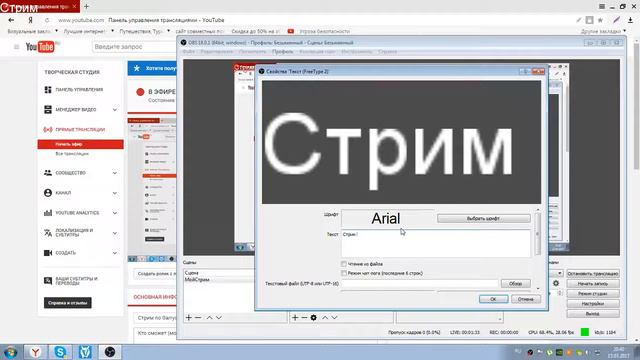Open OBS mixer dropdown near gear
The image size is (640, 360).
click(559, 273)
